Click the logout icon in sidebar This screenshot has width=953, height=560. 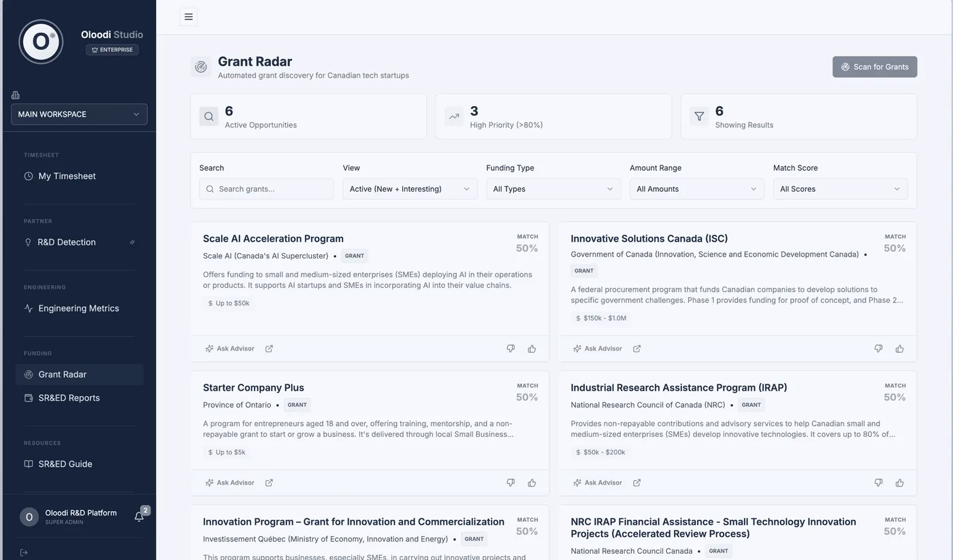(x=24, y=553)
